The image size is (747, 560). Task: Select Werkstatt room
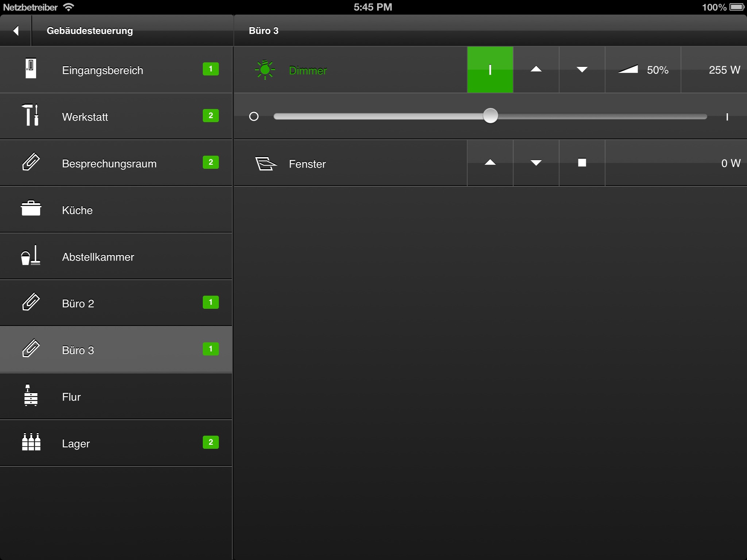pos(116,116)
